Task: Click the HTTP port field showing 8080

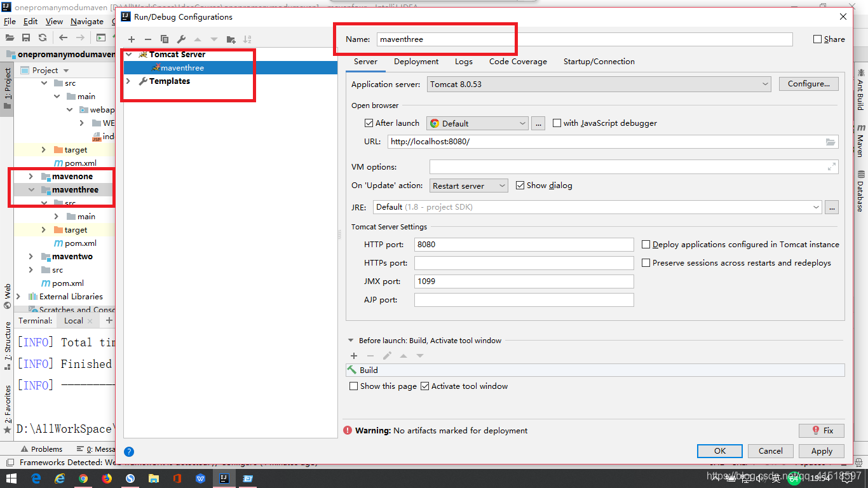Action: (524, 245)
